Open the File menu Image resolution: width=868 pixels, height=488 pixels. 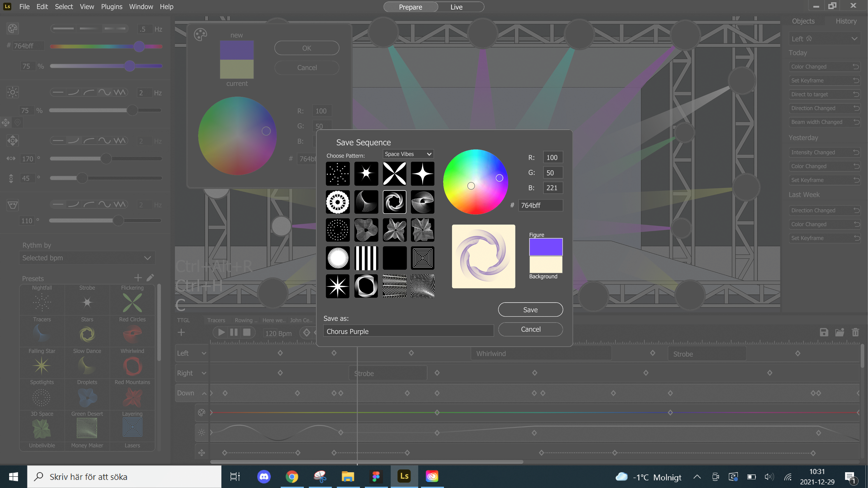(x=24, y=6)
